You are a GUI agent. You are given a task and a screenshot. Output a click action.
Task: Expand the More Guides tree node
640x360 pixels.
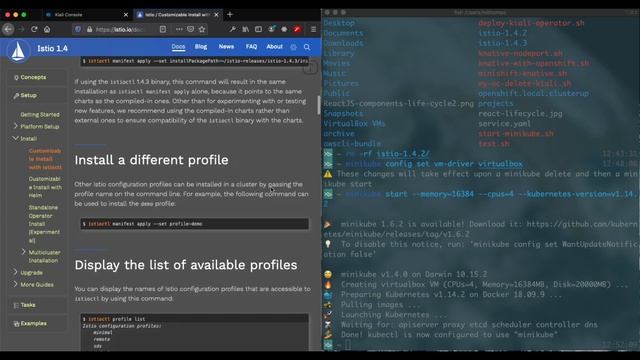16,284
